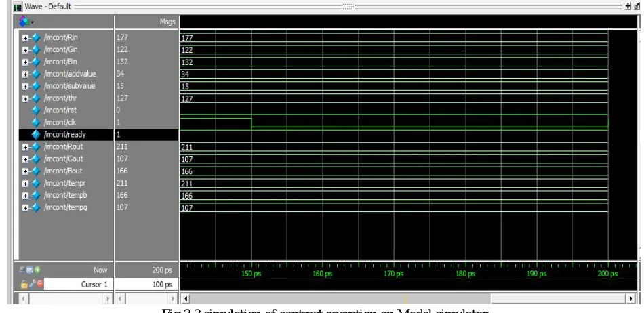The height and width of the screenshot is (313, 644).
Task: Click the signal names pane scroll-left arrow
Action: pyautogui.click(x=23, y=298)
